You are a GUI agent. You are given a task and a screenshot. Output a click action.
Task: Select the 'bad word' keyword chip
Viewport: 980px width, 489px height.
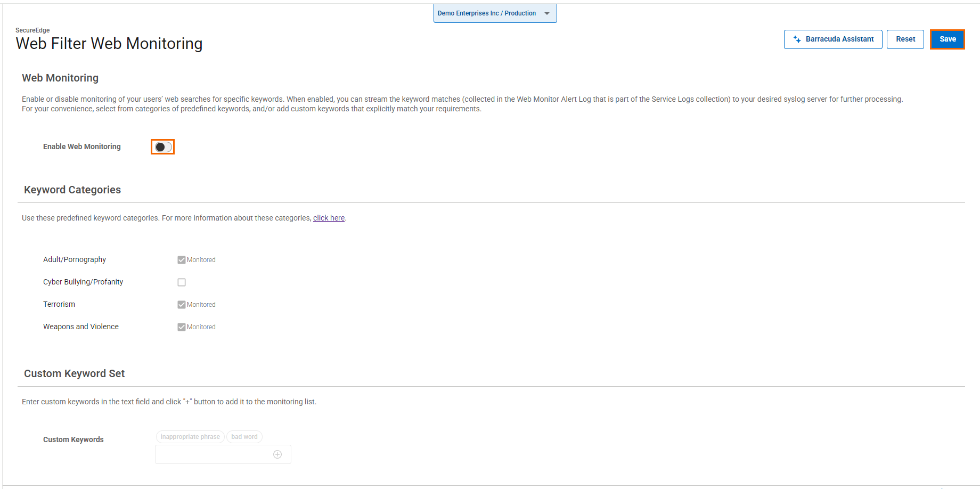pyautogui.click(x=244, y=437)
